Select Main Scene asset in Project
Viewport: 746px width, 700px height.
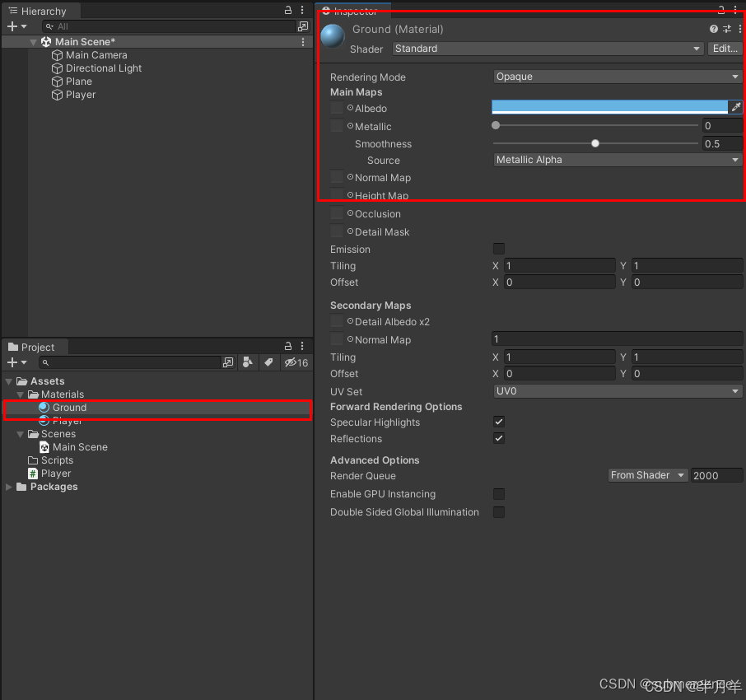74,447
